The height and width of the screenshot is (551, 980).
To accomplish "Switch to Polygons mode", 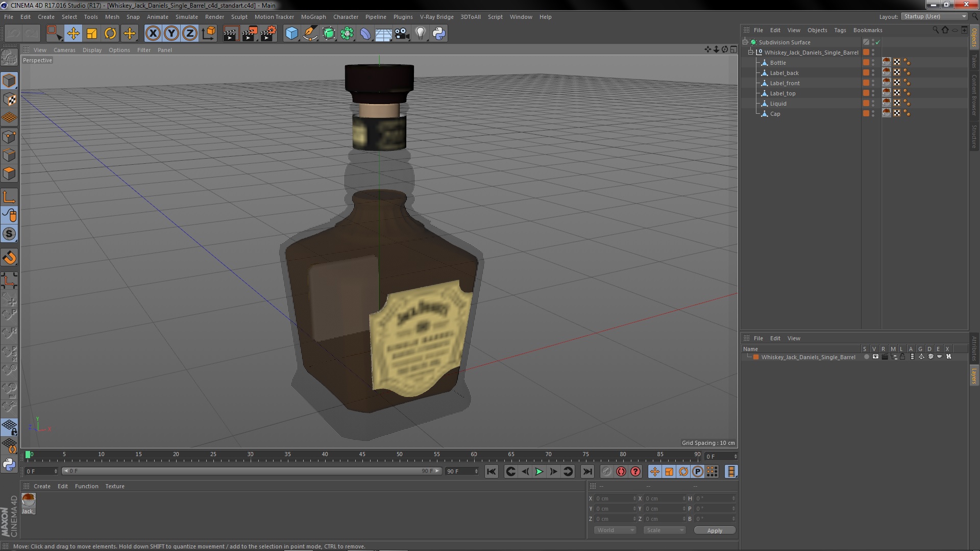I will tap(9, 173).
